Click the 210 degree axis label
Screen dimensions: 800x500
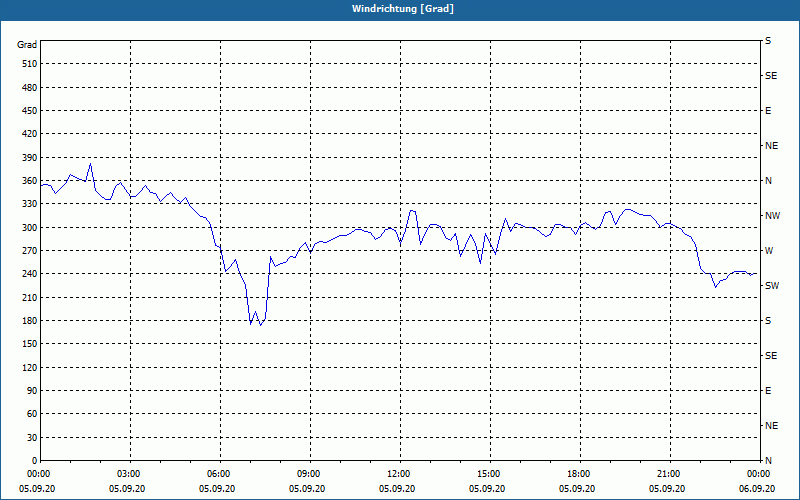click(x=30, y=297)
